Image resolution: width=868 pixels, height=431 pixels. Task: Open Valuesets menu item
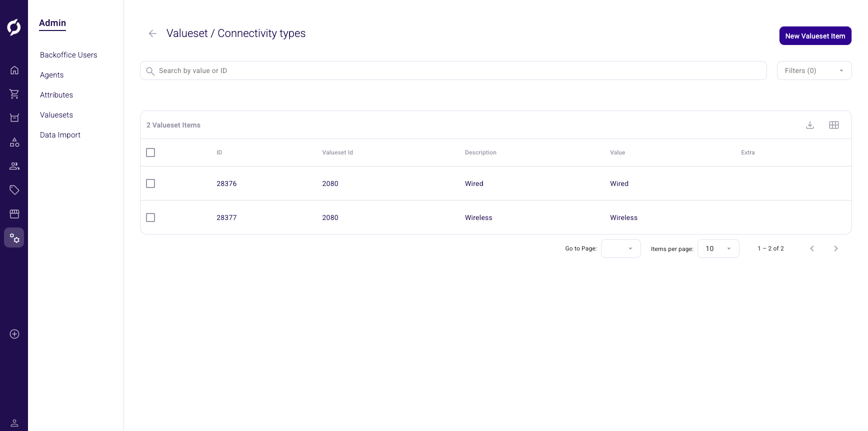point(56,115)
